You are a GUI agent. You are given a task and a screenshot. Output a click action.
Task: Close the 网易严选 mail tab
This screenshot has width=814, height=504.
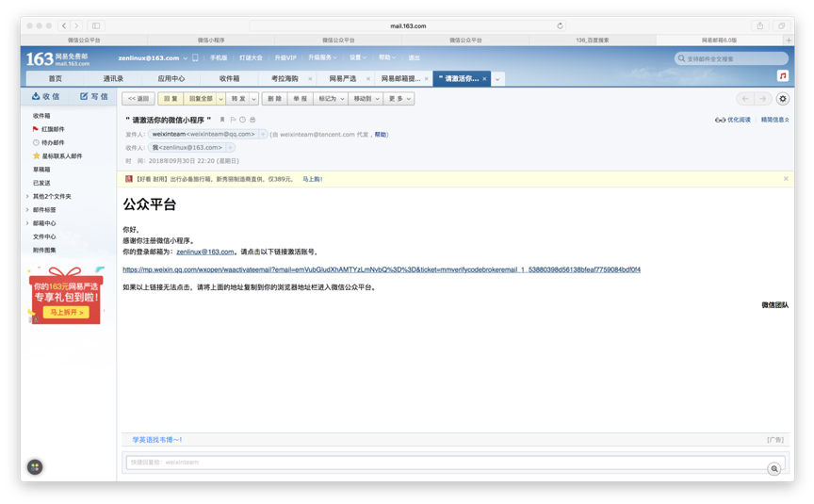368,79
